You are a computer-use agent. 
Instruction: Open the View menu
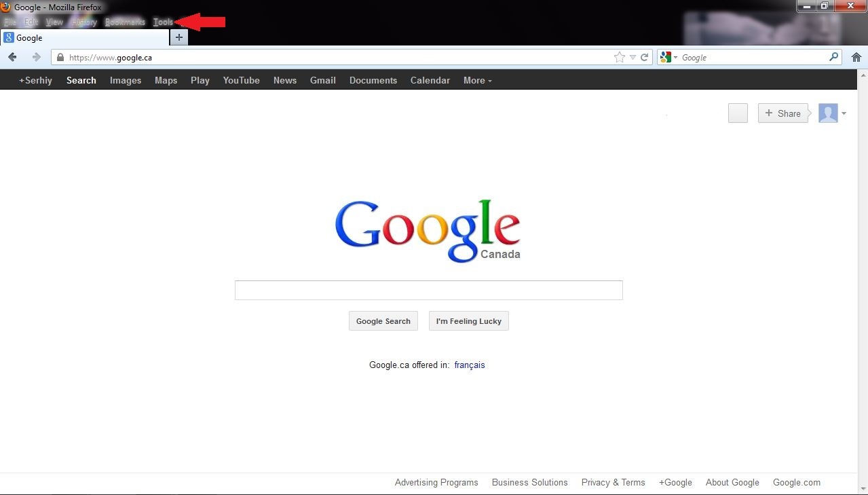[54, 22]
